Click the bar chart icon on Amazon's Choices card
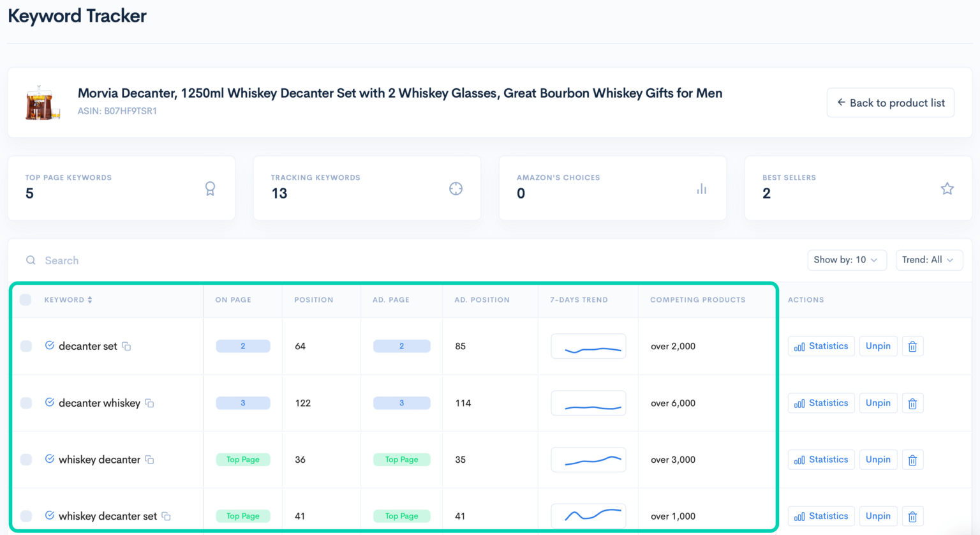Image resolution: width=980 pixels, height=535 pixels. coord(701,188)
